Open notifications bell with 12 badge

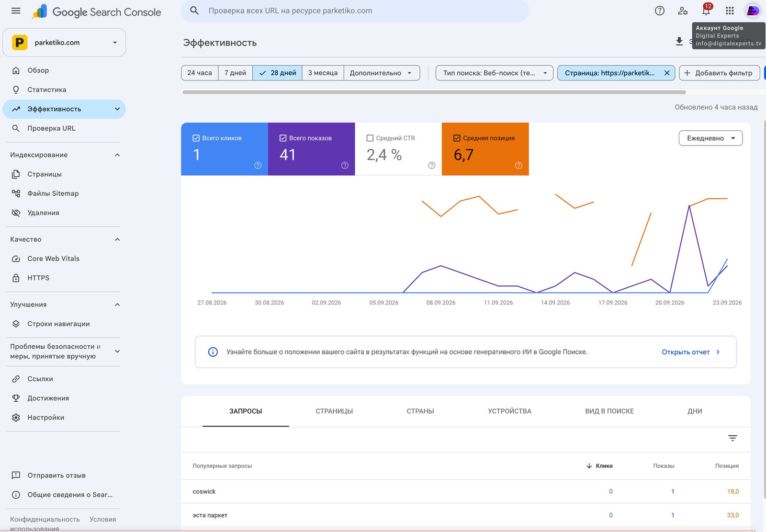[706, 10]
